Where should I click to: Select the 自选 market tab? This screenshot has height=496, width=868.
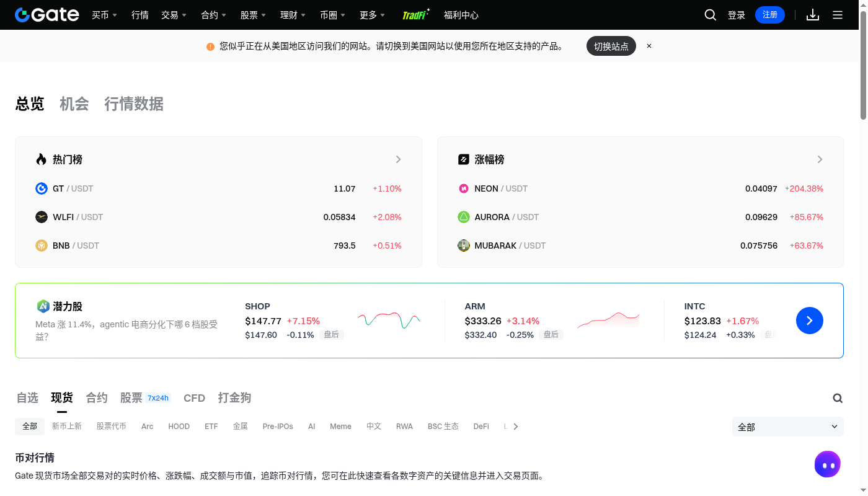coord(27,398)
